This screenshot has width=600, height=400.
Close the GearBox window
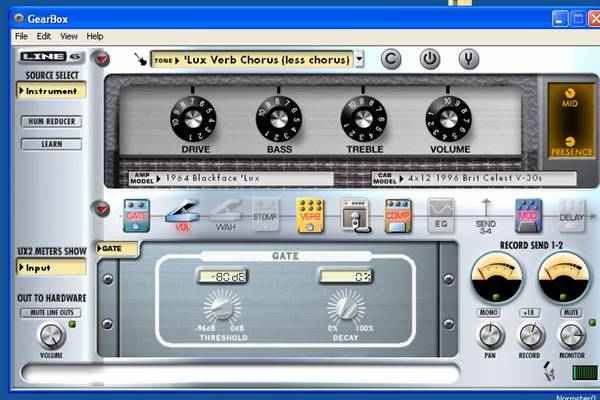[594, 19]
